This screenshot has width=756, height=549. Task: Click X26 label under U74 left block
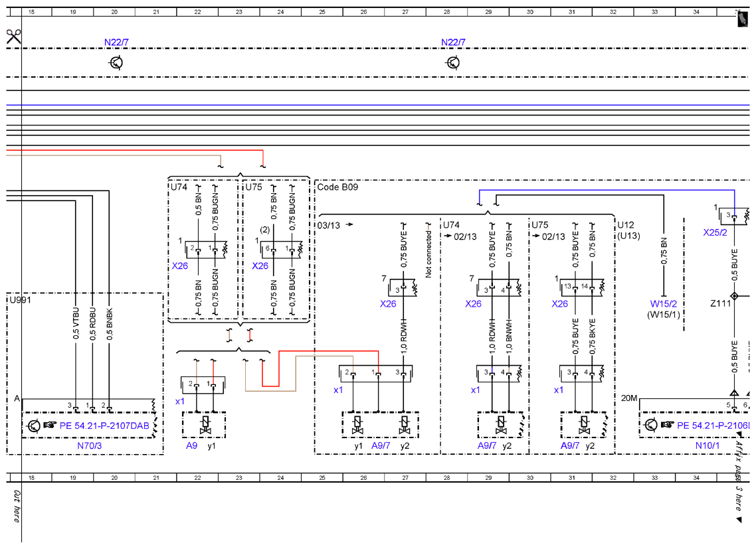[x=180, y=266]
